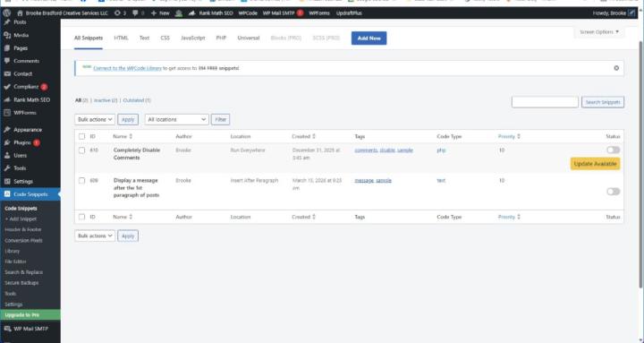The height and width of the screenshot is (343, 644).
Task: Click the Complianz checkmark icon in sidebar
Action: [7, 87]
